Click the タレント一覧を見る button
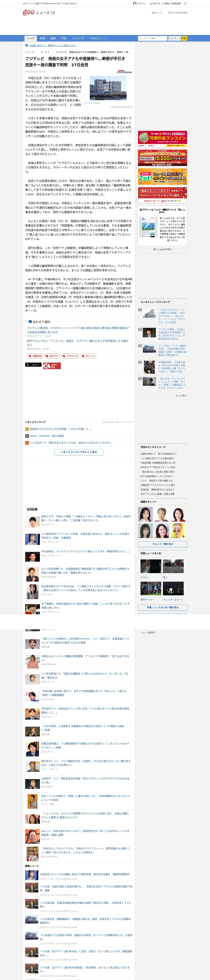210x980 pixels. click(x=162, y=544)
